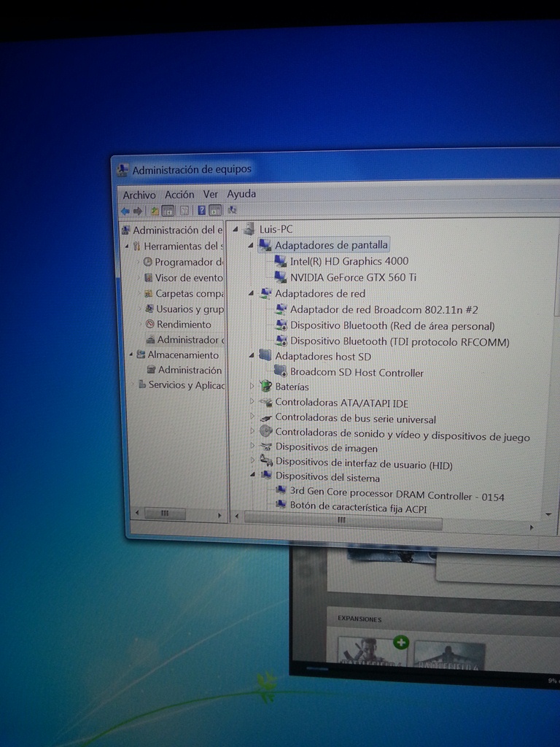Select Administración de discos under Almacenamiento

[x=190, y=370]
